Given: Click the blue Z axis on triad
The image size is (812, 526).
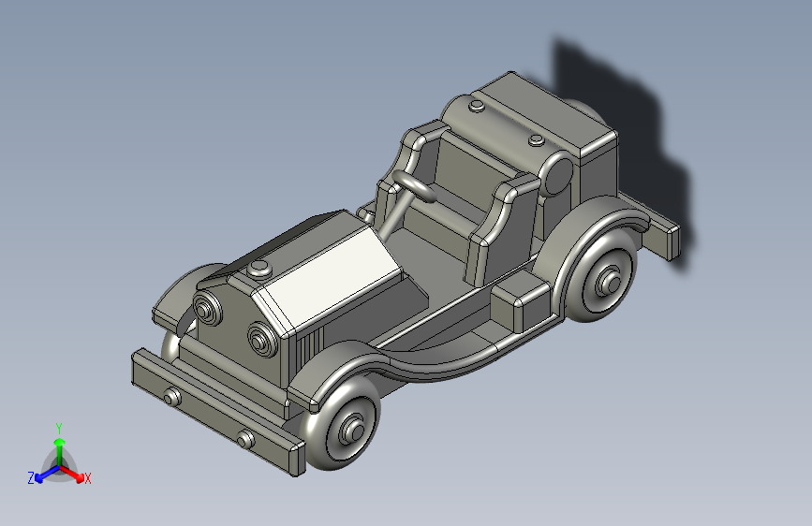Looking at the screenshot, I should tap(48, 475).
